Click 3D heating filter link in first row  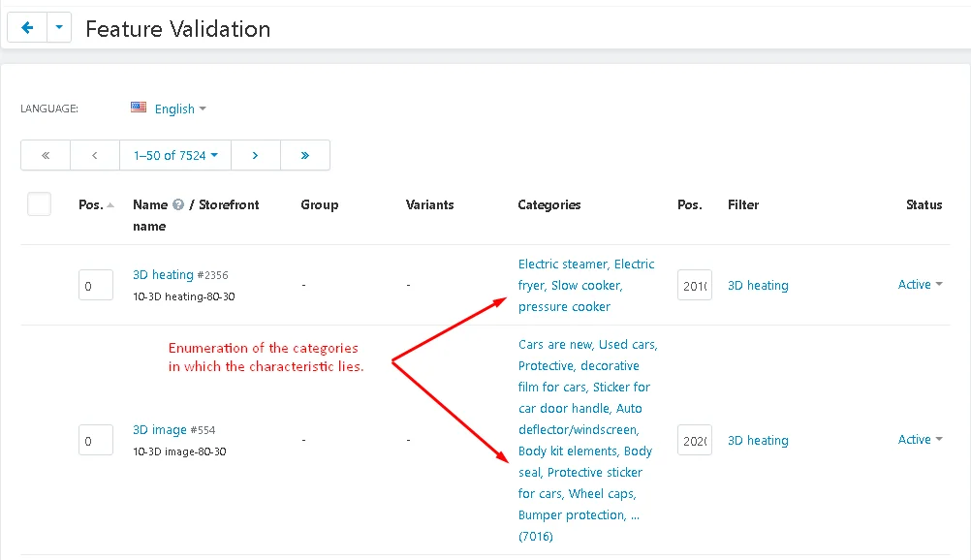[x=758, y=286]
